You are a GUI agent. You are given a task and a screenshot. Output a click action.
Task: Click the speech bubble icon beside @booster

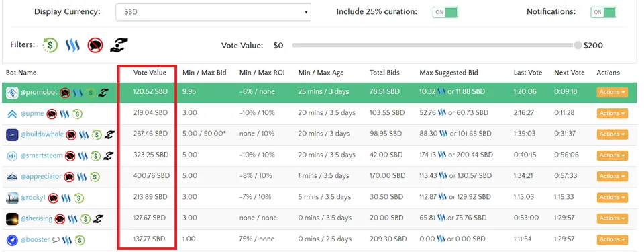(x=56, y=239)
